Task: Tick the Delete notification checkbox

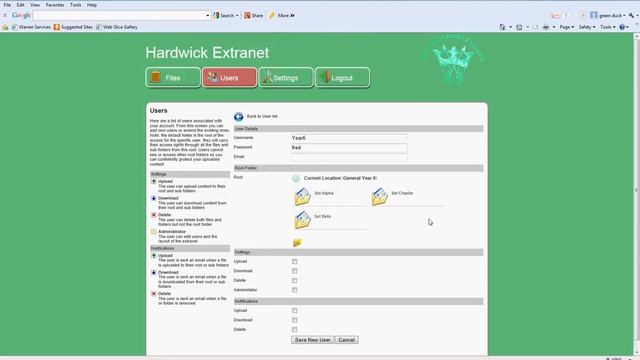Action: tap(295, 330)
